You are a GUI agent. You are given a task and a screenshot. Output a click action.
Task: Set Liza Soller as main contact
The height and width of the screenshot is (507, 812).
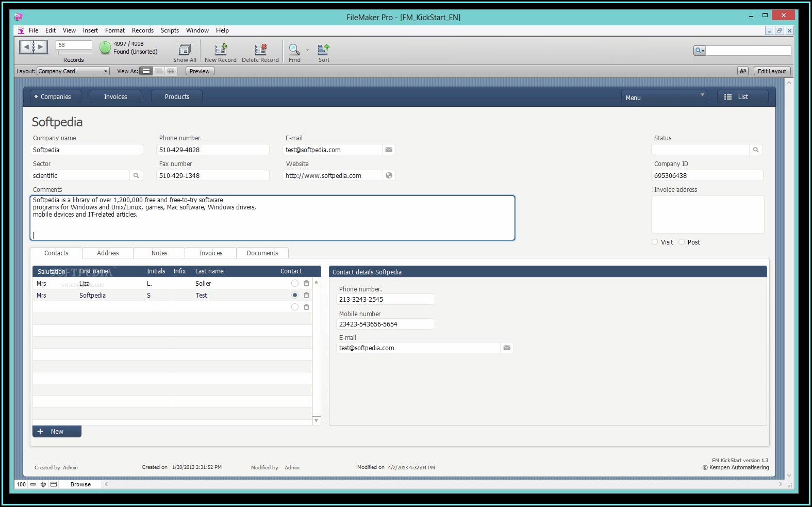(294, 283)
